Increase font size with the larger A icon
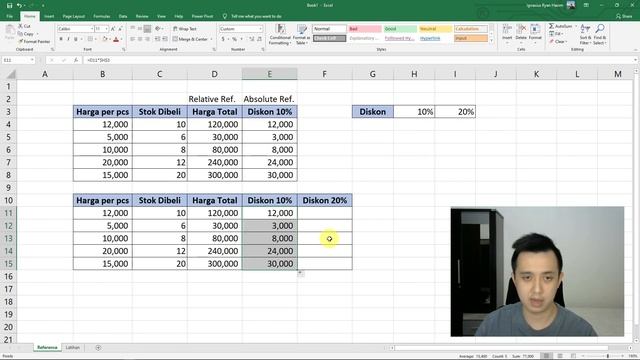640x360 pixels. 113,29
